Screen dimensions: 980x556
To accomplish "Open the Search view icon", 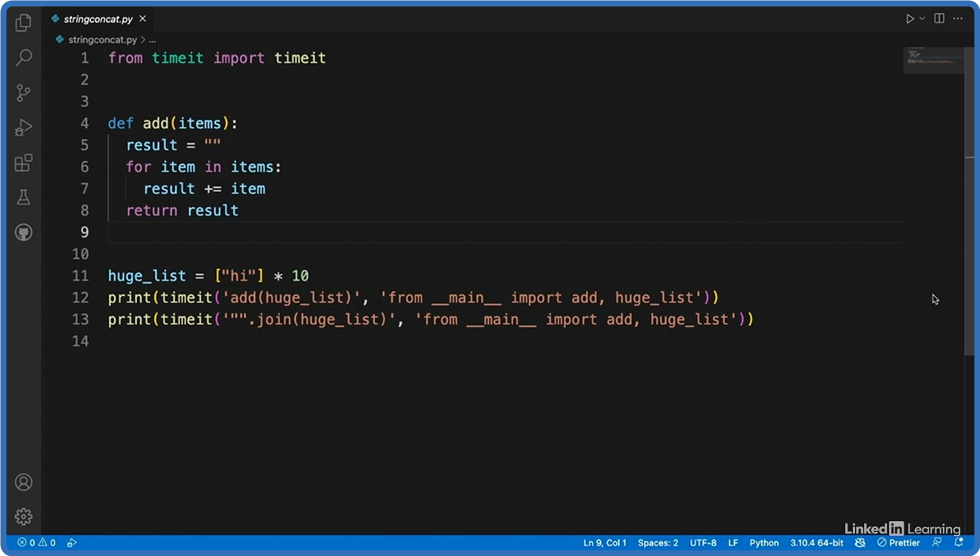I will tap(23, 57).
